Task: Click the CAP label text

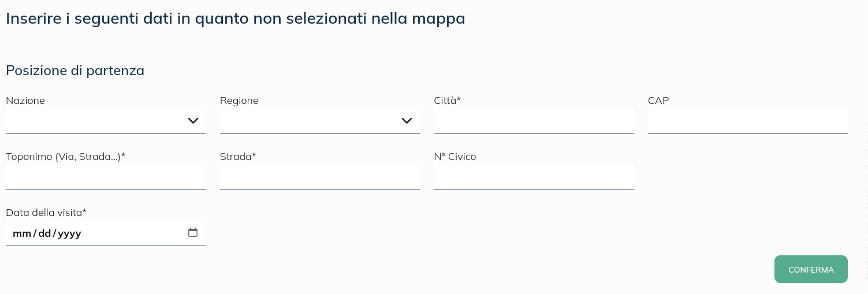Action: pyautogui.click(x=658, y=101)
